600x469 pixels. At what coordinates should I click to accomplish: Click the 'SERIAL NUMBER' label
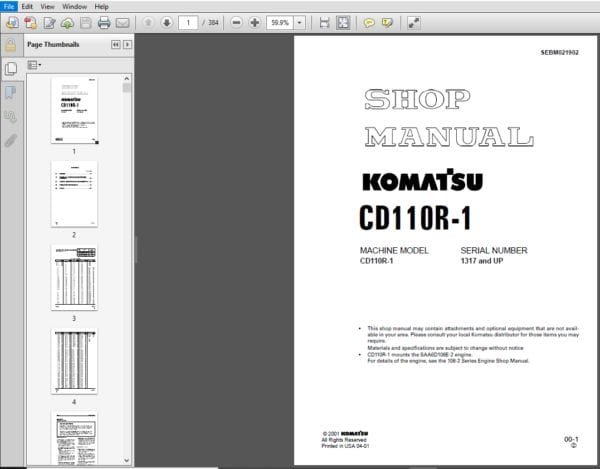coord(494,251)
